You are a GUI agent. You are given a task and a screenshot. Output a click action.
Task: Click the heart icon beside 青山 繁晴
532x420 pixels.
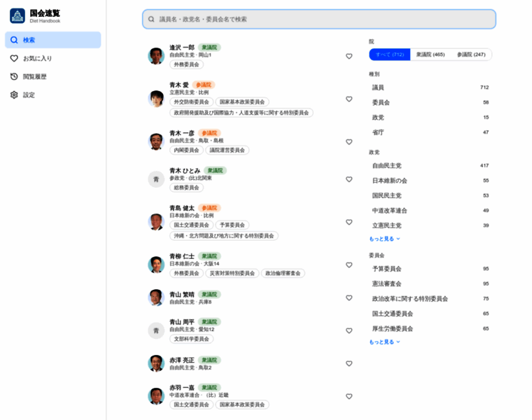(x=349, y=297)
